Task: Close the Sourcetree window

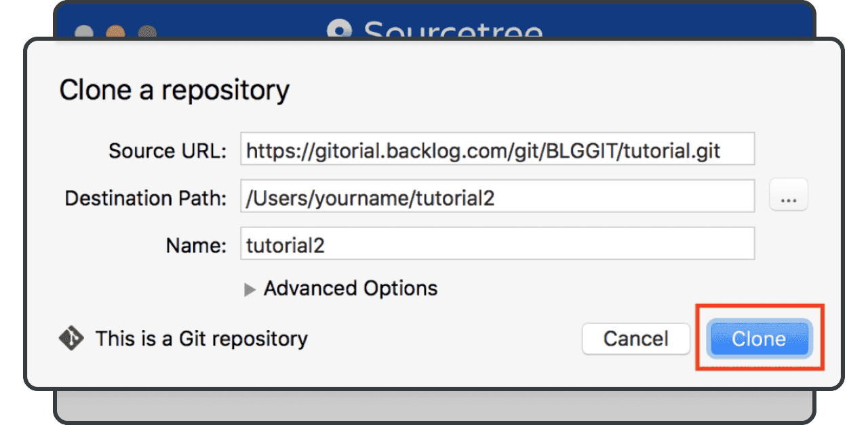Action: point(84,33)
